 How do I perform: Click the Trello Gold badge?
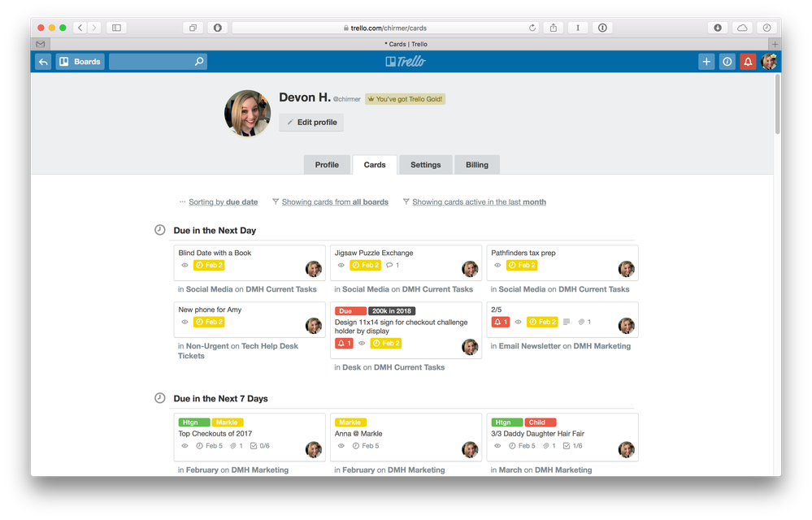(x=405, y=99)
